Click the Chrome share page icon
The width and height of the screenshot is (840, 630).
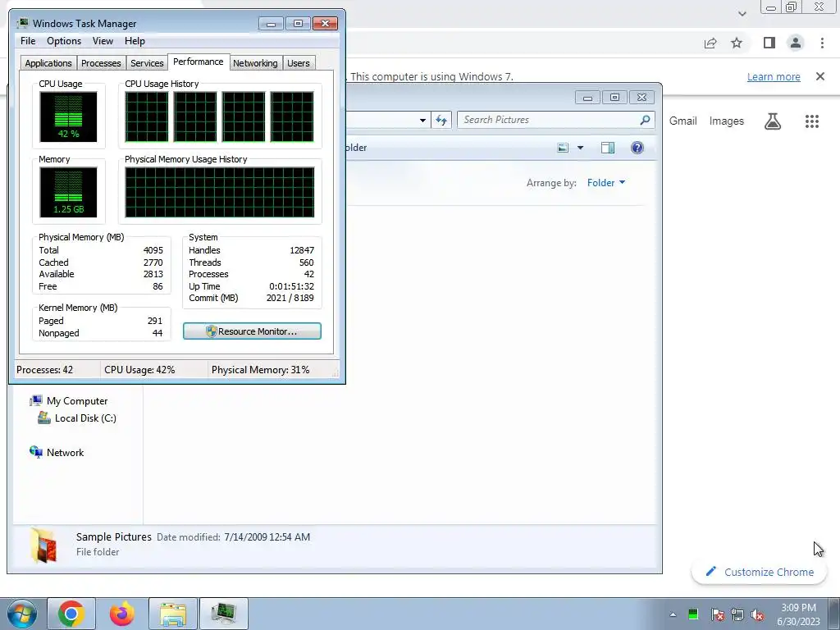tap(710, 43)
